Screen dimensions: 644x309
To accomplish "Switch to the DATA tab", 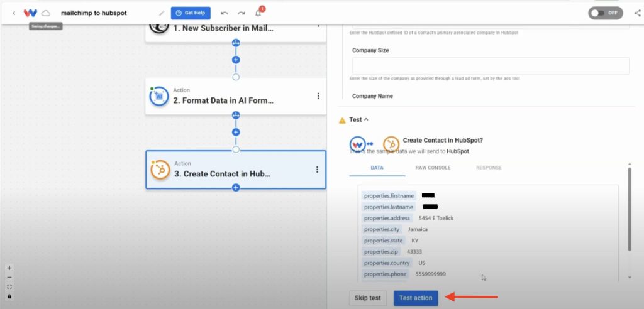I will click(377, 168).
